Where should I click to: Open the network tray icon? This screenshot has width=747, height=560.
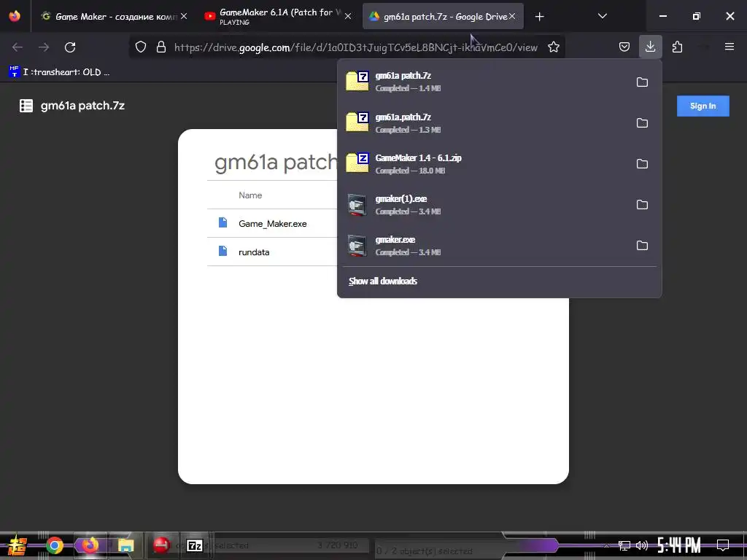pos(624,545)
